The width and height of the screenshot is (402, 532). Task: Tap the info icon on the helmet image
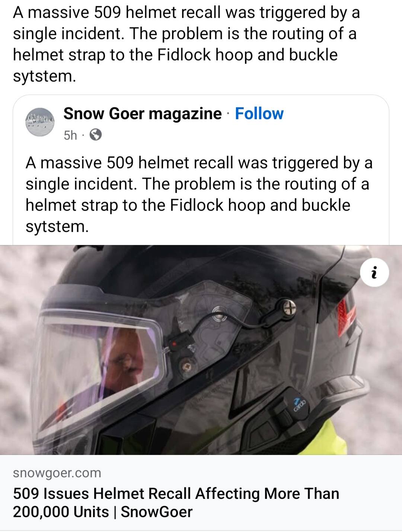pos(374,273)
